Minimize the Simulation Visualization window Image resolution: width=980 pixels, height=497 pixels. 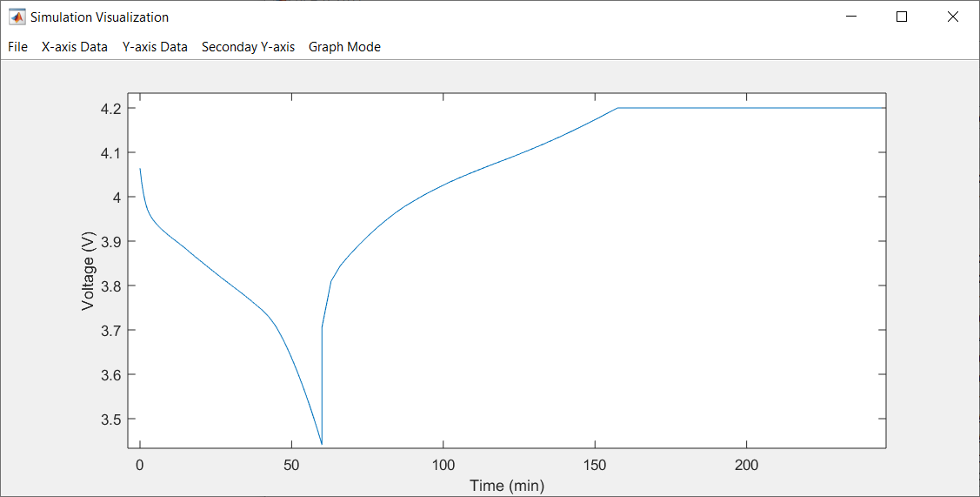click(851, 17)
